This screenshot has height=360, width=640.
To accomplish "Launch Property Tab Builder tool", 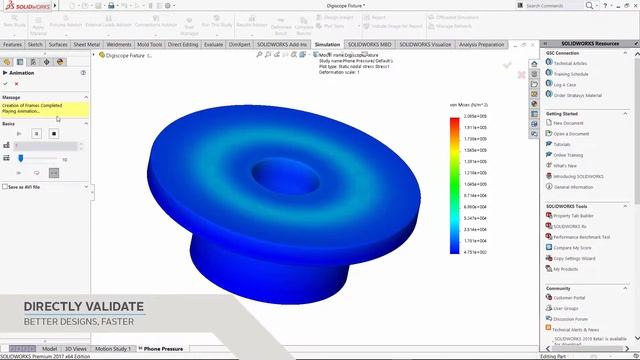I will tap(573, 216).
